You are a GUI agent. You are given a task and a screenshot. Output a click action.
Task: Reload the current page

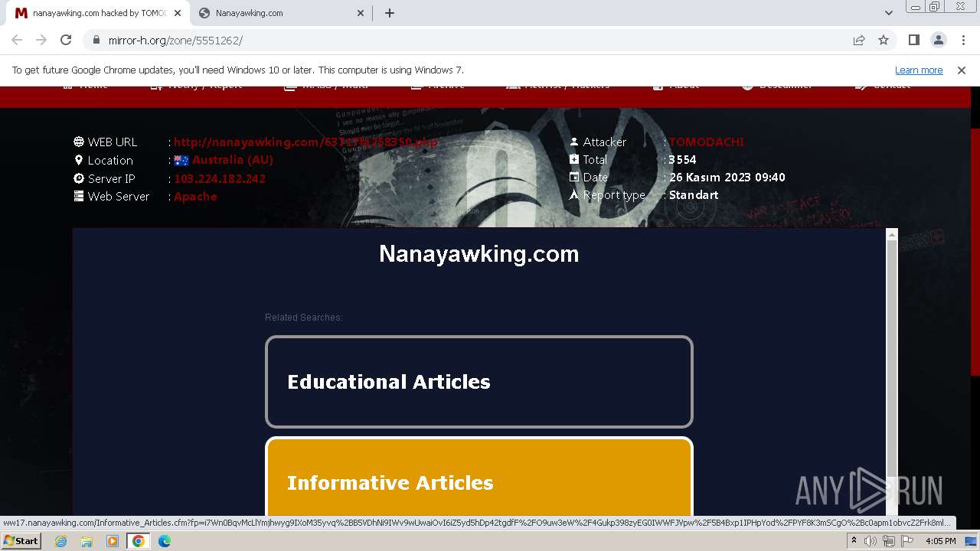pos(66,40)
